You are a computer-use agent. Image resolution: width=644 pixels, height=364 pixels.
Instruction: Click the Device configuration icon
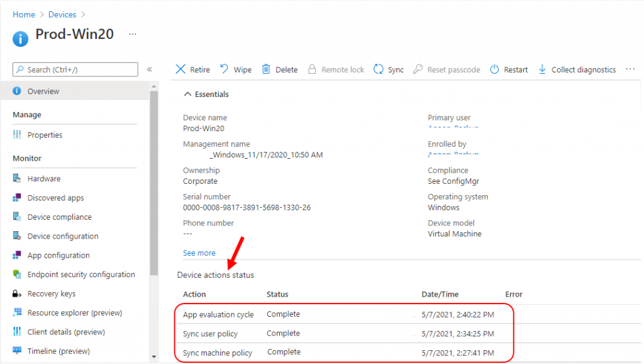(x=17, y=236)
